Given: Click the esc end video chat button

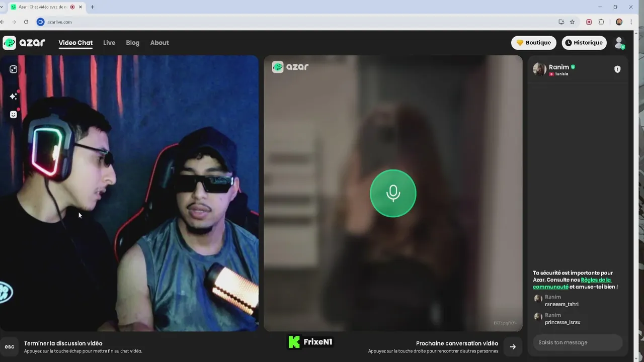Looking at the screenshot, I should click(x=10, y=347).
